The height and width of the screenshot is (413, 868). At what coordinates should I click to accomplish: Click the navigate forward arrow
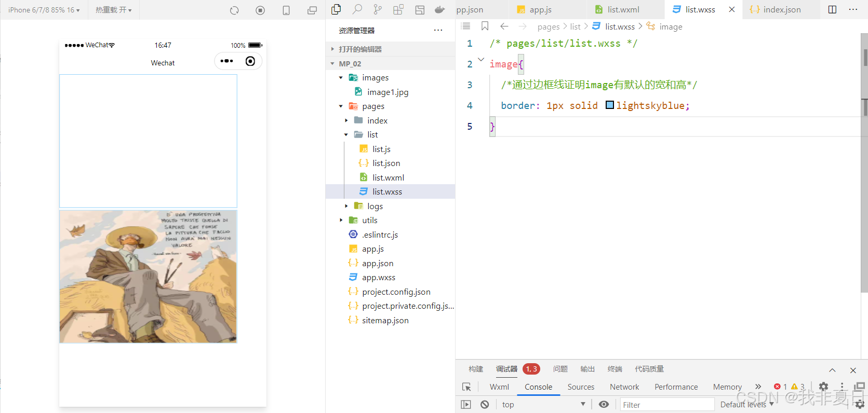pos(523,26)
